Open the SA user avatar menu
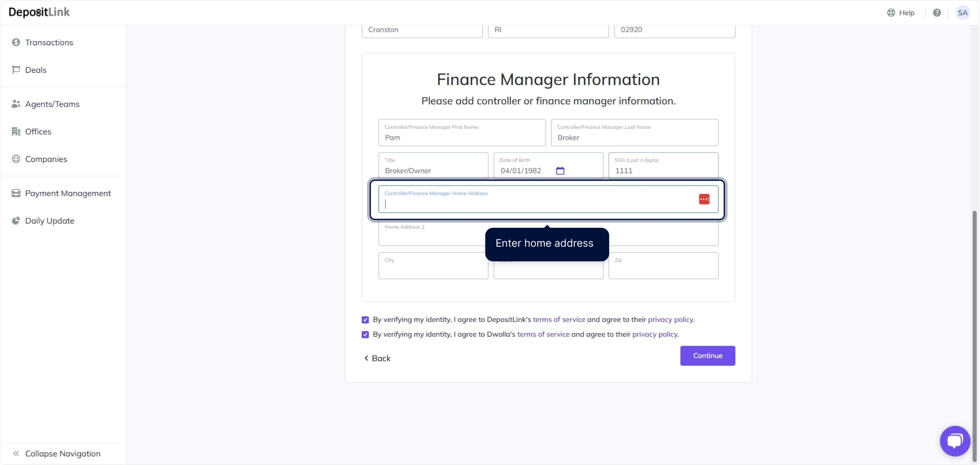This screenshot has height=465, width=980. pyautogui.click(x=962, y=13)
